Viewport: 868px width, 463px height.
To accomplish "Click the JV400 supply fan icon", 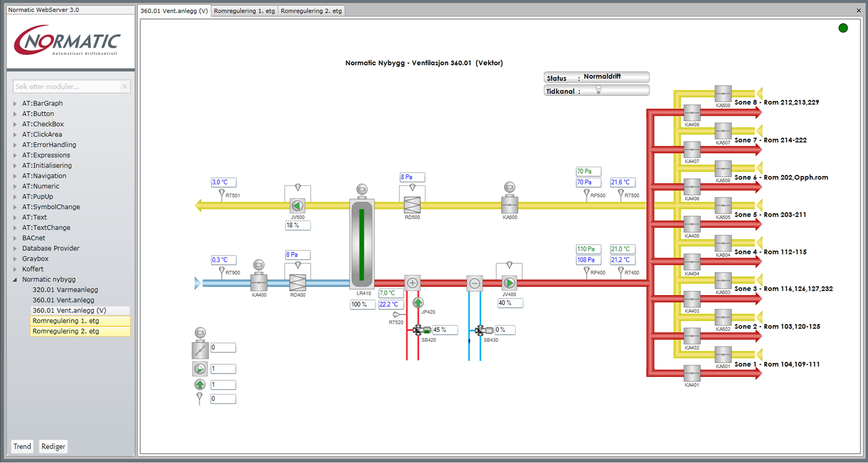I will tap(509, 283).
